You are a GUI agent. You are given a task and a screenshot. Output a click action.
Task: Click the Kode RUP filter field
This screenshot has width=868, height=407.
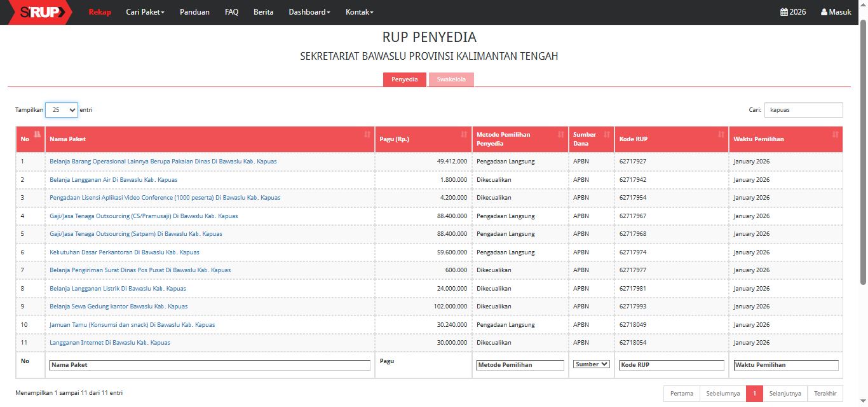(672, 365)
